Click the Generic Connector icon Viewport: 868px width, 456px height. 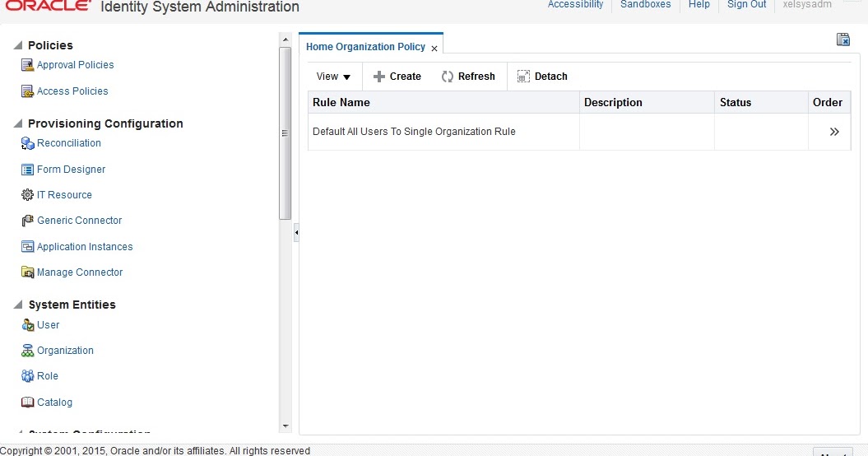[x=27, y=221]
